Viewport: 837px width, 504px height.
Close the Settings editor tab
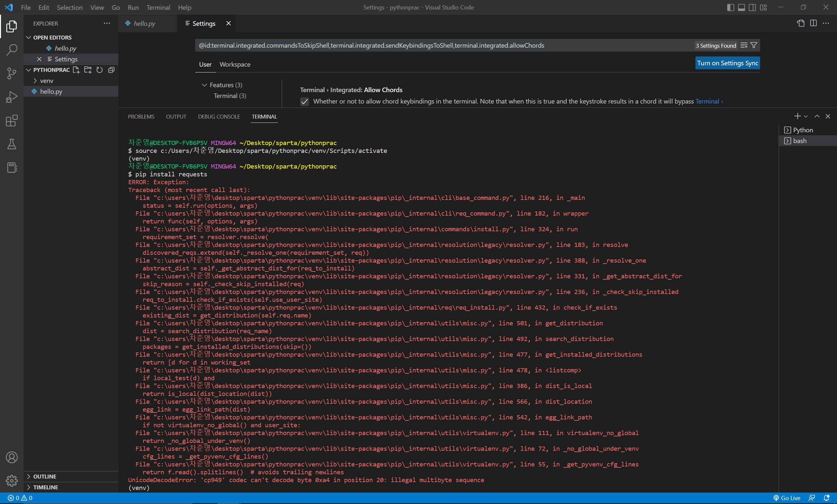tap(229, 23)
